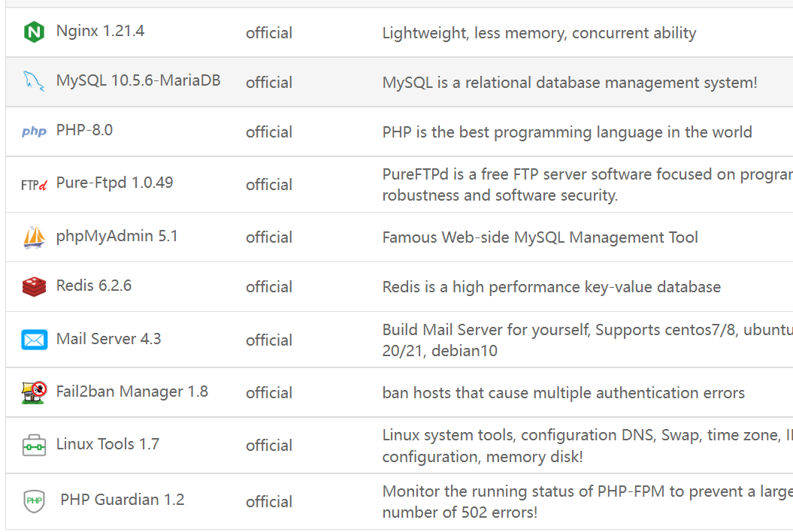
Task: Click the Linux Tools toolbox icon
Action: [x=34, y=445]
